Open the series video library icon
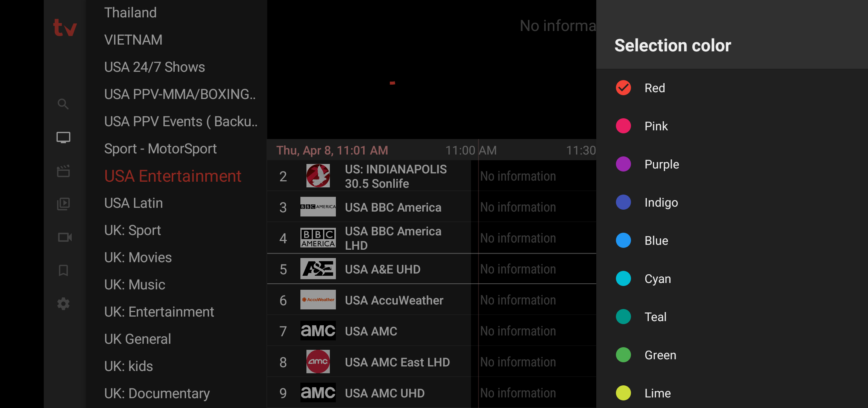Viewport: 868px width, 408px height. 63,204
